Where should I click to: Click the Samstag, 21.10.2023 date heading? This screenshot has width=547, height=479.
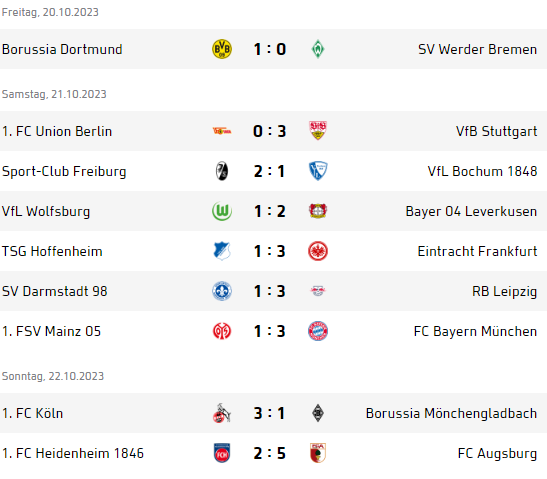click(x=54, y=94)
